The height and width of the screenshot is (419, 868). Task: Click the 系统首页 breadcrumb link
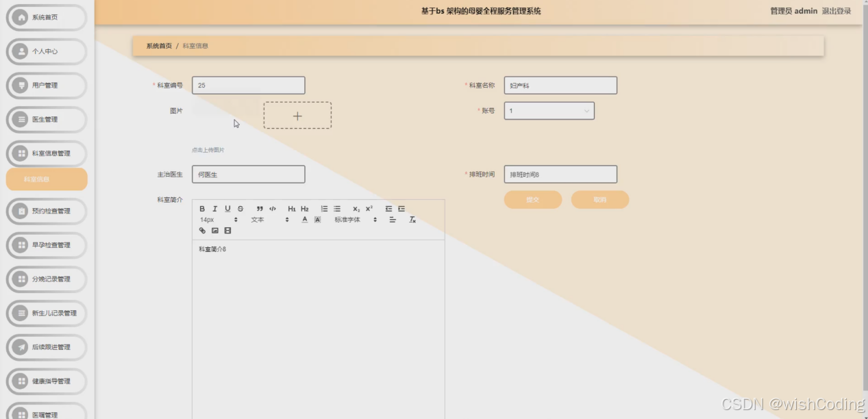click(159, 46)
